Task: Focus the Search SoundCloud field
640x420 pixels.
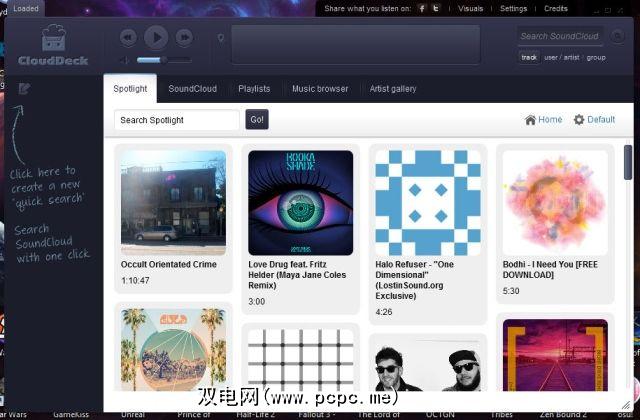Action: coord(560,36)
